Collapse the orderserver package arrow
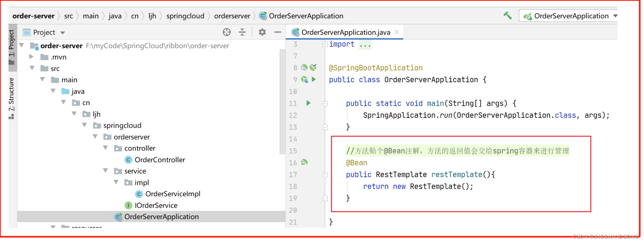 pyautogui.click(x=95, y=137)
